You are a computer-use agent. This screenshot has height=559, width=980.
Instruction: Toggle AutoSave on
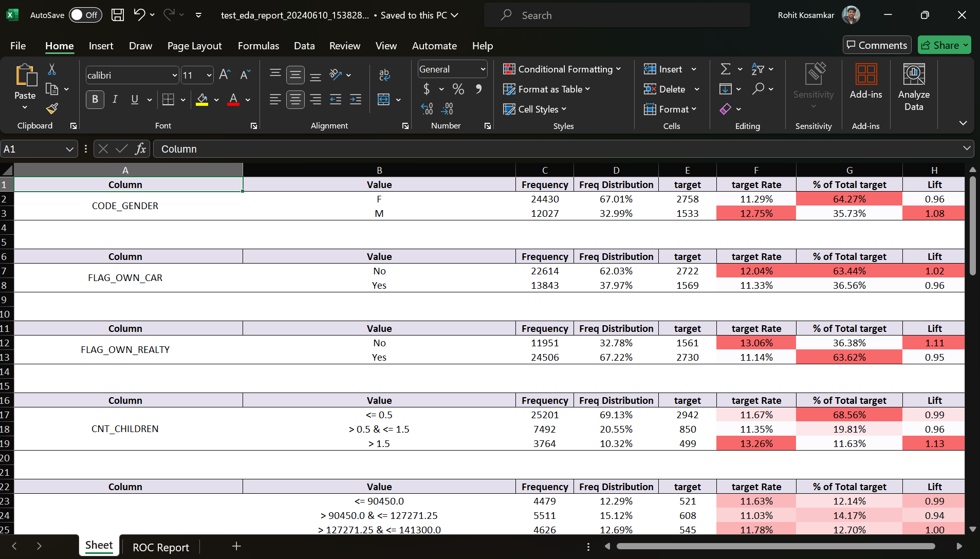point(85,14)
